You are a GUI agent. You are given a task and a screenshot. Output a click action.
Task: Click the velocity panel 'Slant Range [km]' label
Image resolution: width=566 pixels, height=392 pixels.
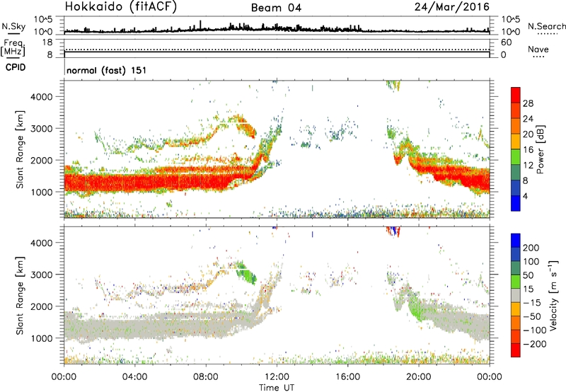pyautogui.click(x=20, y=296)
